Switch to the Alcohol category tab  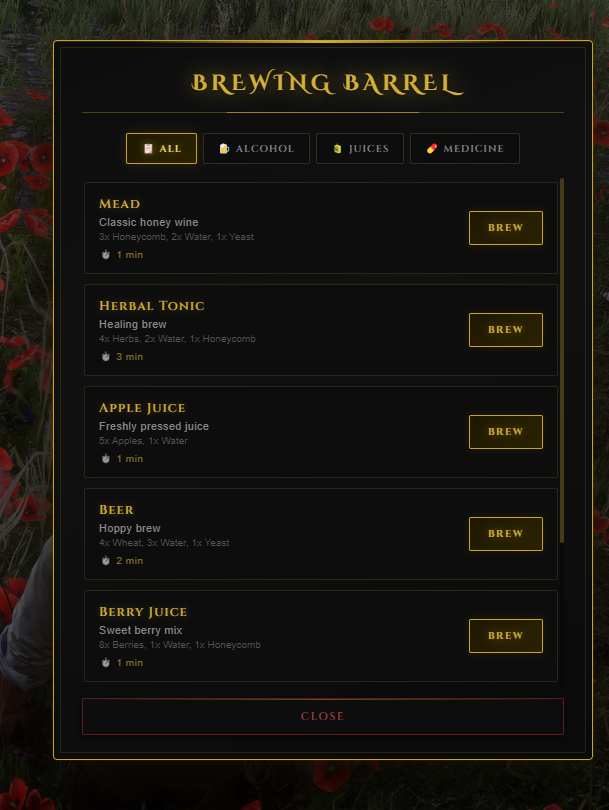(x=256, y=149)
